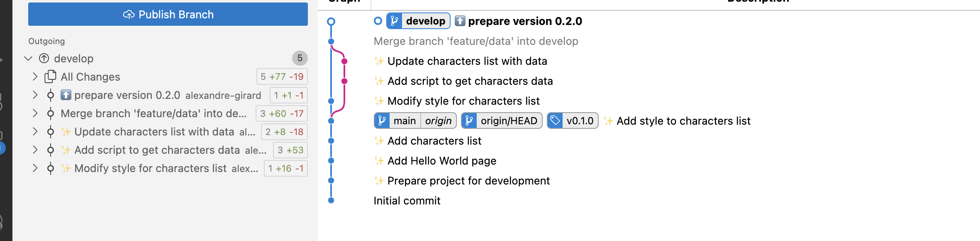
Task: Click commit node icon of Update characters list row
Action: (51, 132)
